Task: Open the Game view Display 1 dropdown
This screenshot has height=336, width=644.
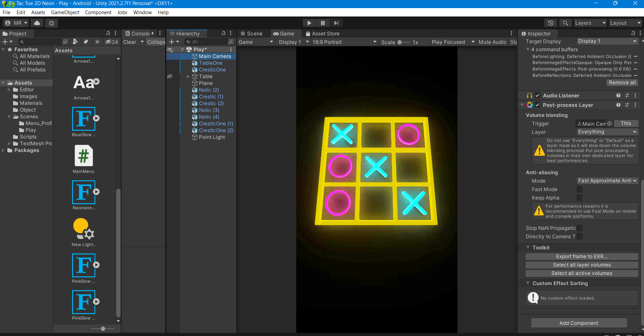Action: [294, 42]
